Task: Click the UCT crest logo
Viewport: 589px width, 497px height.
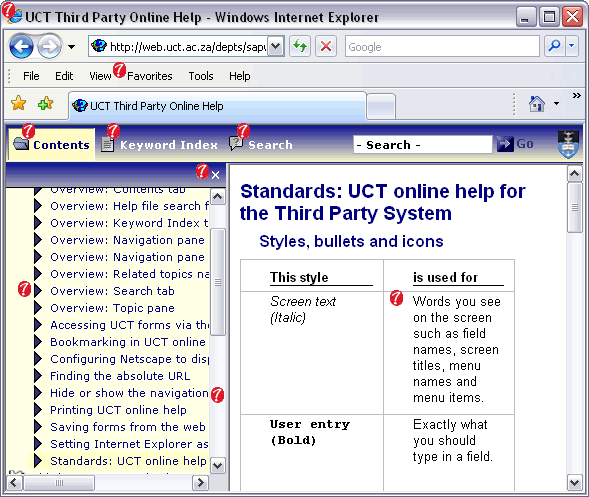Action: (568, 144)
